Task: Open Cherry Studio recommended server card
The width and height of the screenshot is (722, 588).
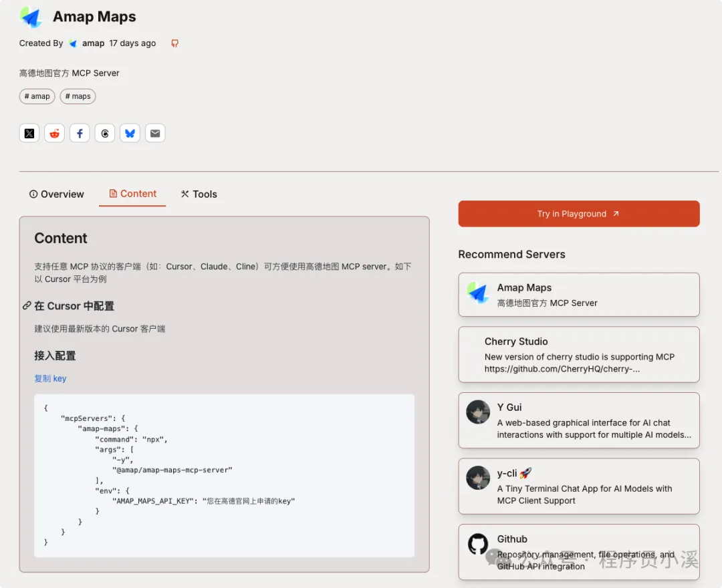Action: coord(579,355)
